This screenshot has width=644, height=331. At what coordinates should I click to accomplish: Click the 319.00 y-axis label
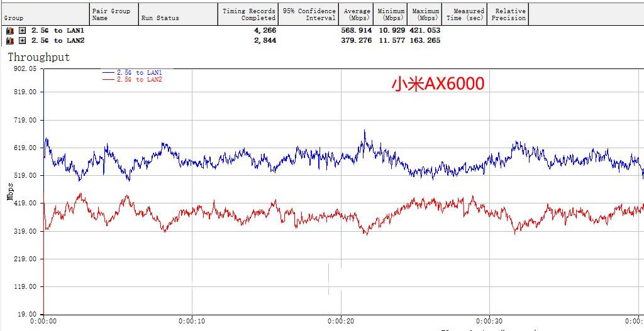point(25,231)
